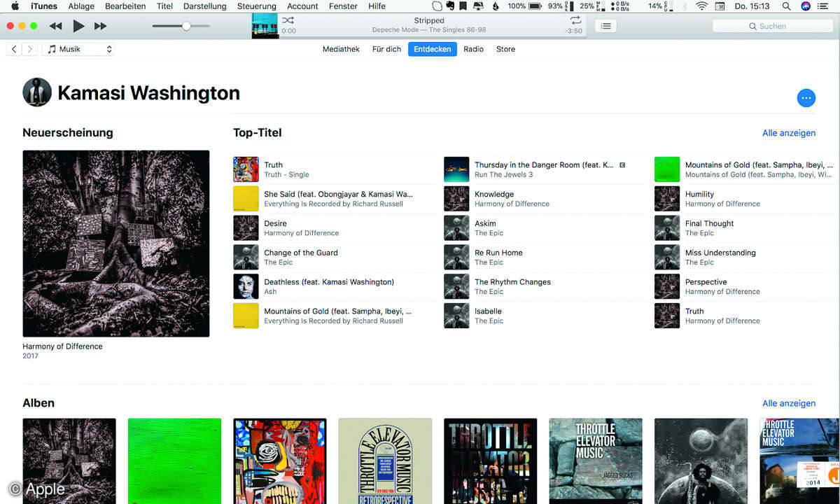Open The Epic album cover in Alben
The width and height of the screenshot is (840, 504).
pyautogui.click(x=701, y=461)
